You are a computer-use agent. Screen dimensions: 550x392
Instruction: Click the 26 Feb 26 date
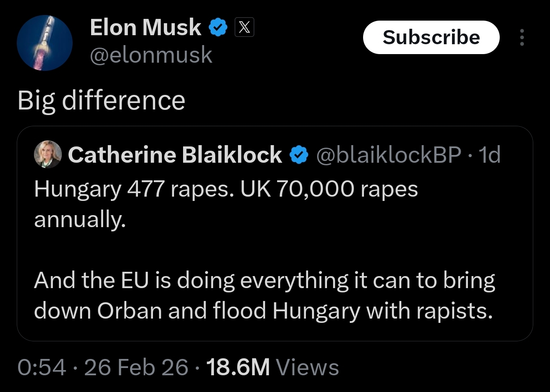136,368
